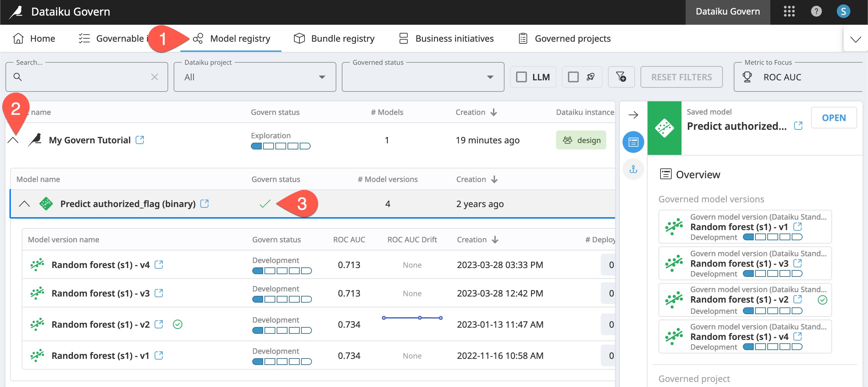Sort model list by Creation column
Screen dimensions: 868x387
coord(494,179)
